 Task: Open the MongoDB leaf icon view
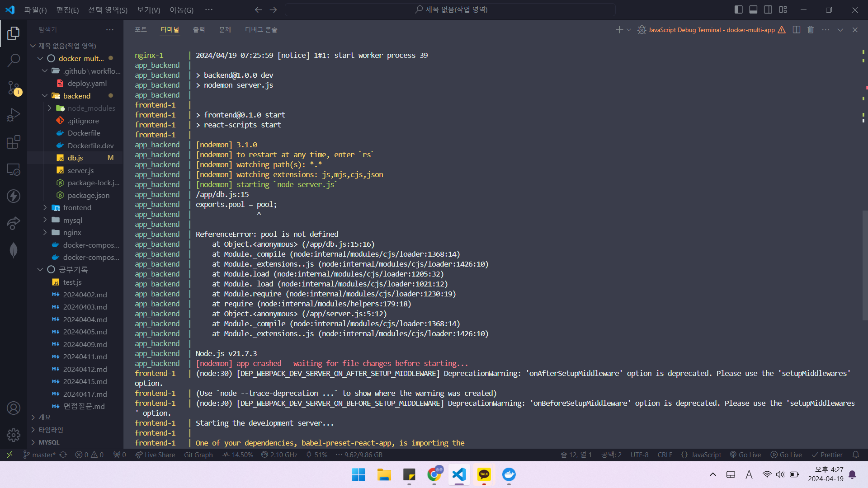[x=14, y=250]
